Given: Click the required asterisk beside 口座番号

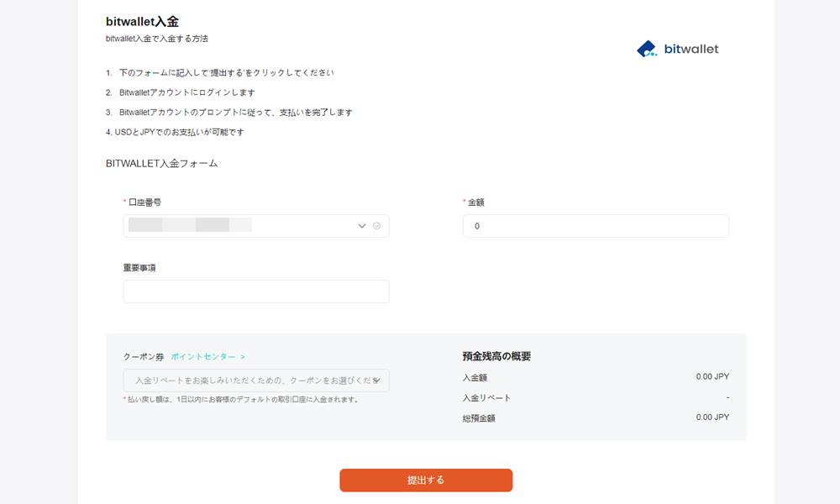Looking at the screenshot, I should point(124,202).
